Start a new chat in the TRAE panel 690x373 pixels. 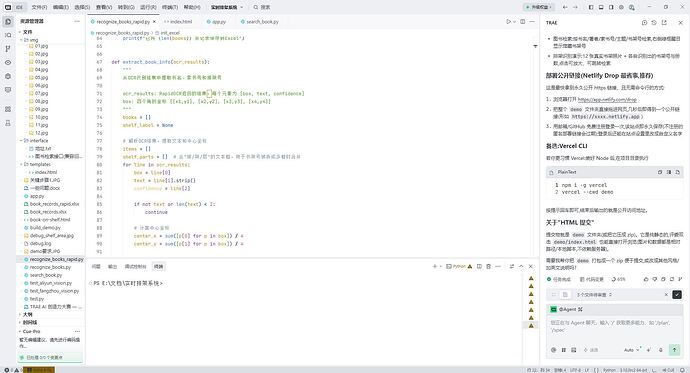644,22
